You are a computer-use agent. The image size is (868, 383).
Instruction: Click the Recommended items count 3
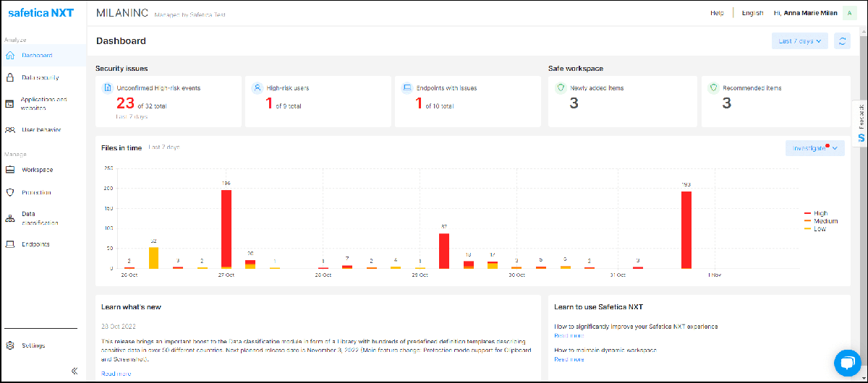[x=727, y=103]
